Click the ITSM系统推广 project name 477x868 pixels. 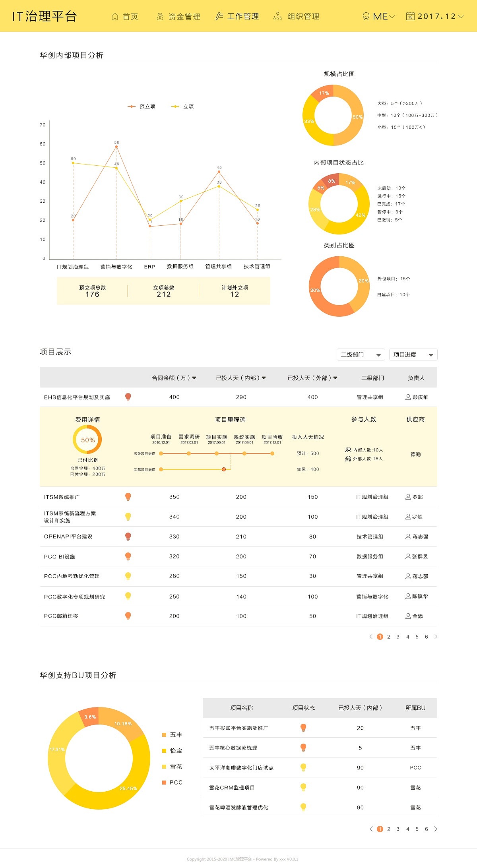[x=62, y=497]
